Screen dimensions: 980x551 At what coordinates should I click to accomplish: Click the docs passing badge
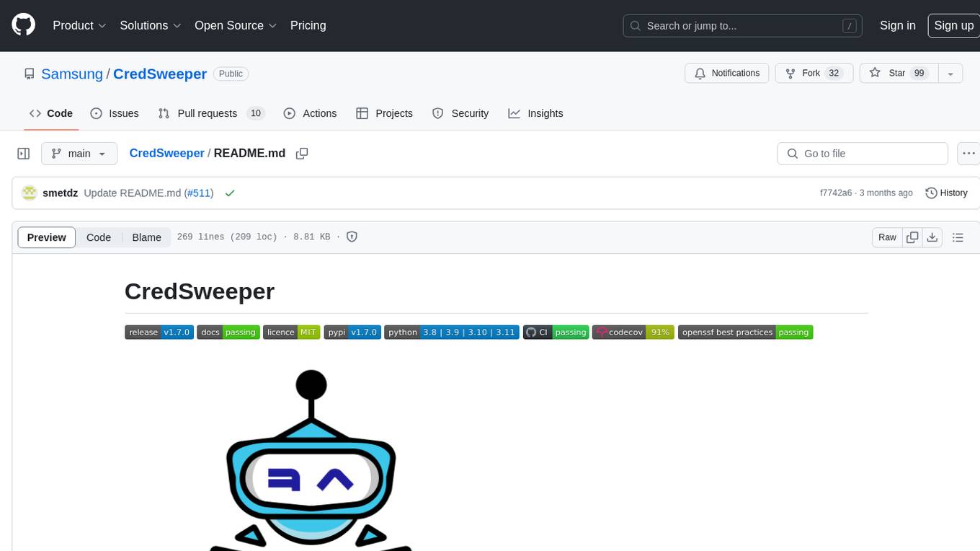point(228,332)
